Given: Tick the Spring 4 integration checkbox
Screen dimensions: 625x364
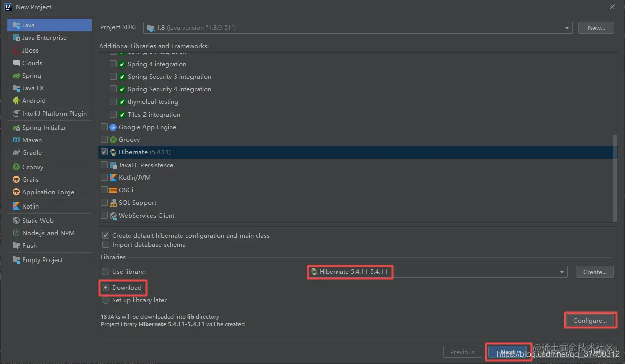Looking at the screenshot, I should (x=113, y=64).
